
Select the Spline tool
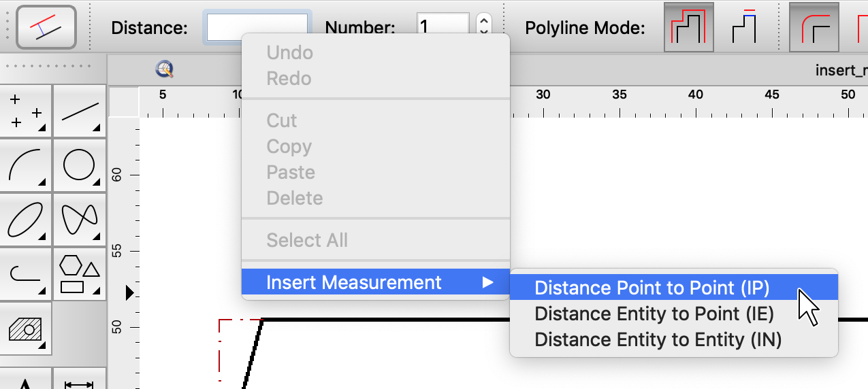(80, 219)
